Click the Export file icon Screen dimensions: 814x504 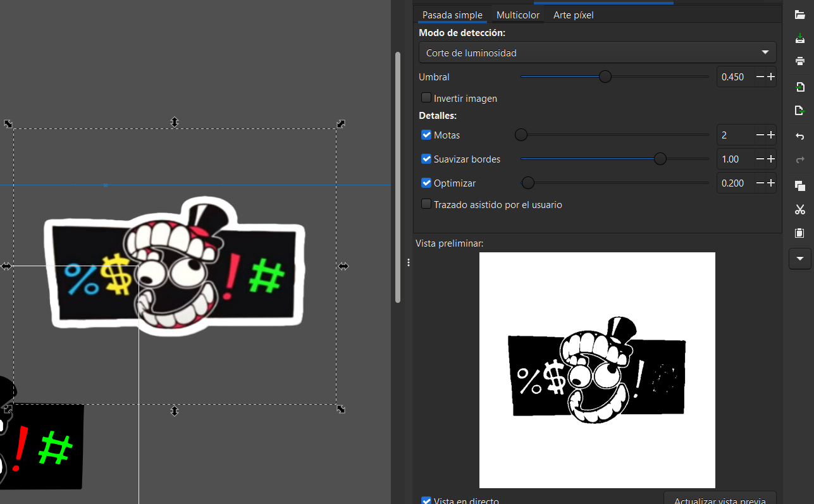[x=799, y=111]
